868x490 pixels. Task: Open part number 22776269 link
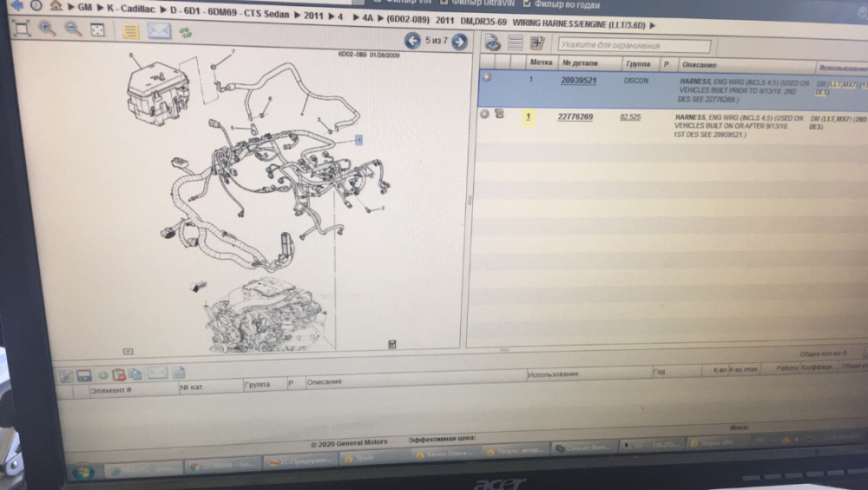click(x=576, y=116)
